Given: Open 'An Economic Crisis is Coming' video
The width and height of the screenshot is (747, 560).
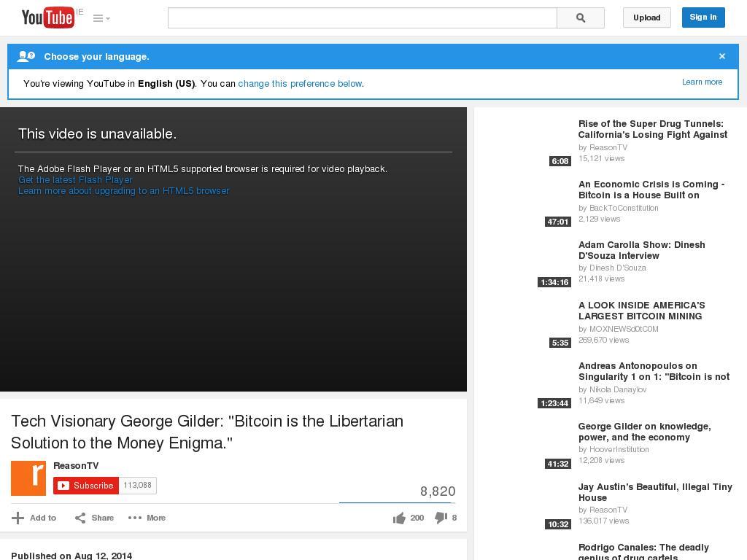Looking at the screenshot, I should click(651, 190).
